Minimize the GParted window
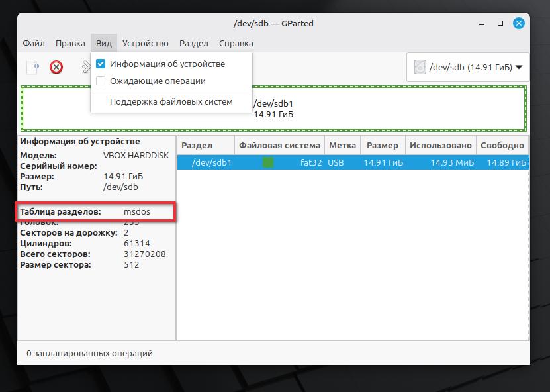The image size is (550, 392). click(x=482, y=24)
